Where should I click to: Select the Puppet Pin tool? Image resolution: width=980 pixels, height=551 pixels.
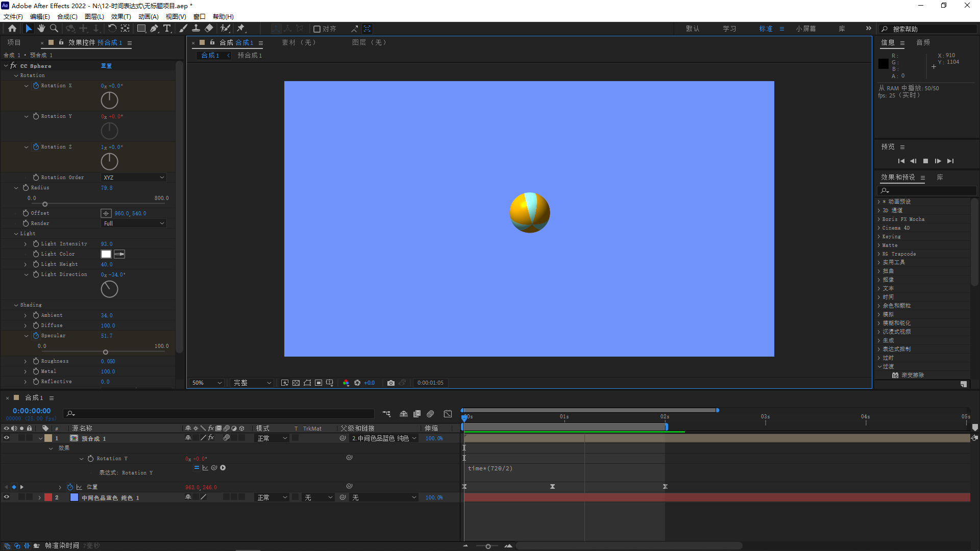pyautogui.click(x=241, y=29)
